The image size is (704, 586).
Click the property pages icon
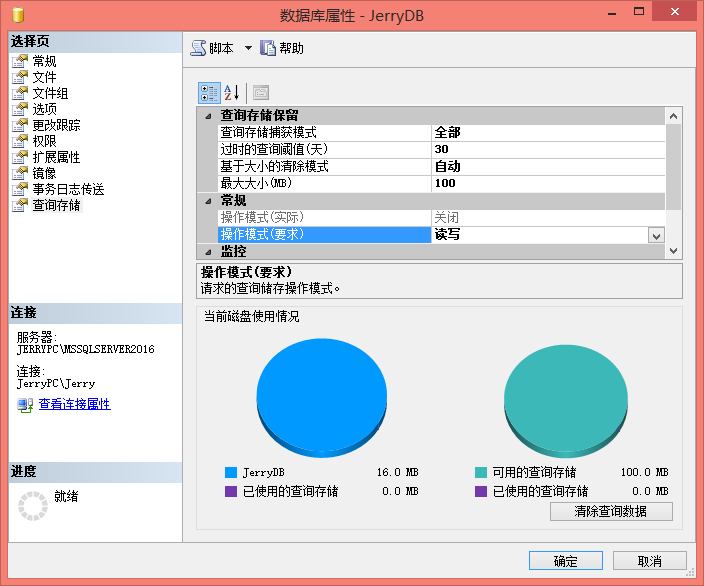[x=260, y=93]
